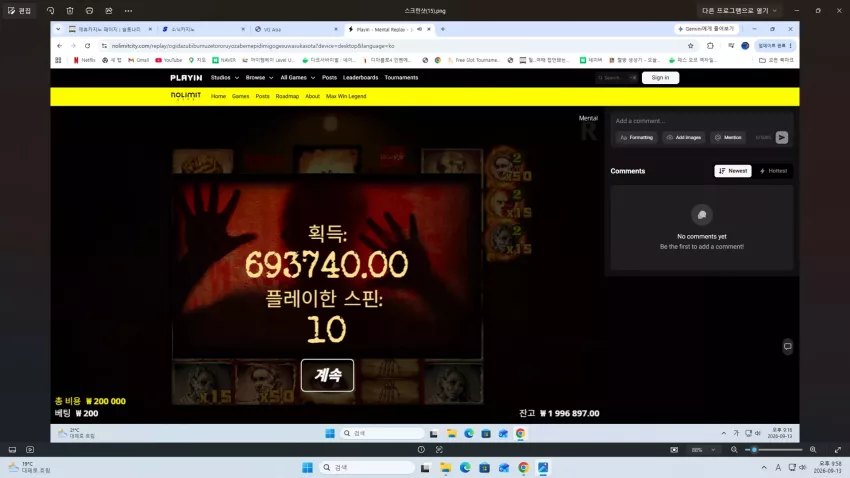Click the Formatting button in comment box

636,138
